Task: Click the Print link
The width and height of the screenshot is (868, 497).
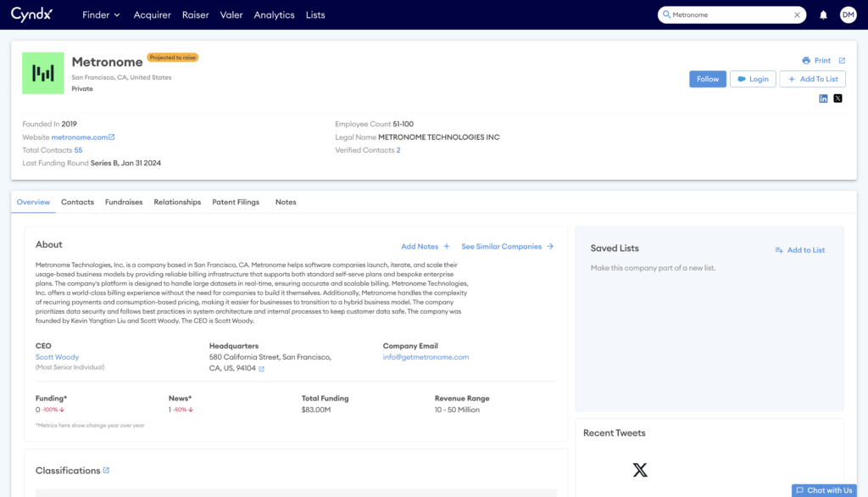Action: [x=822, y=60]
